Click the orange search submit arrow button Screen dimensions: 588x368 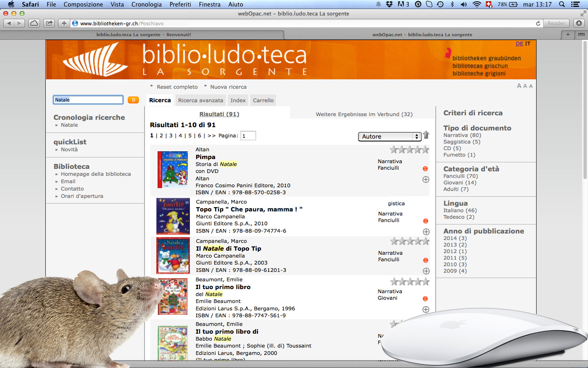(x=133, y=100)
